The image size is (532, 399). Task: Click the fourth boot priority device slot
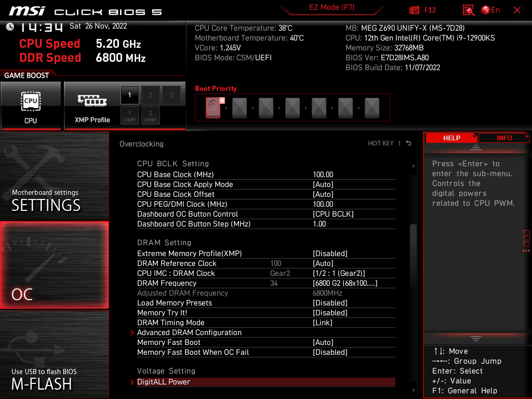coord(292,108)
